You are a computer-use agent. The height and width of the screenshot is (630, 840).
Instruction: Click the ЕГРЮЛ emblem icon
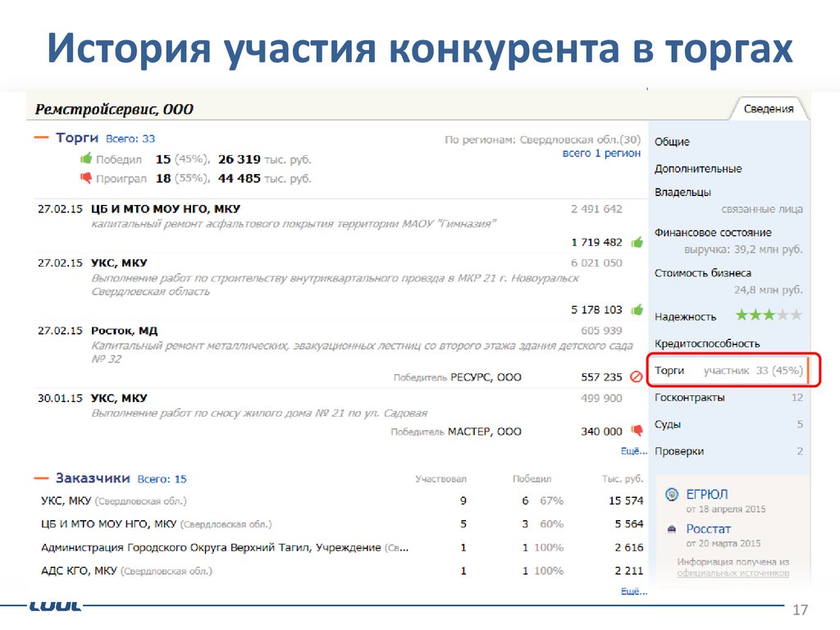(671, 495)
